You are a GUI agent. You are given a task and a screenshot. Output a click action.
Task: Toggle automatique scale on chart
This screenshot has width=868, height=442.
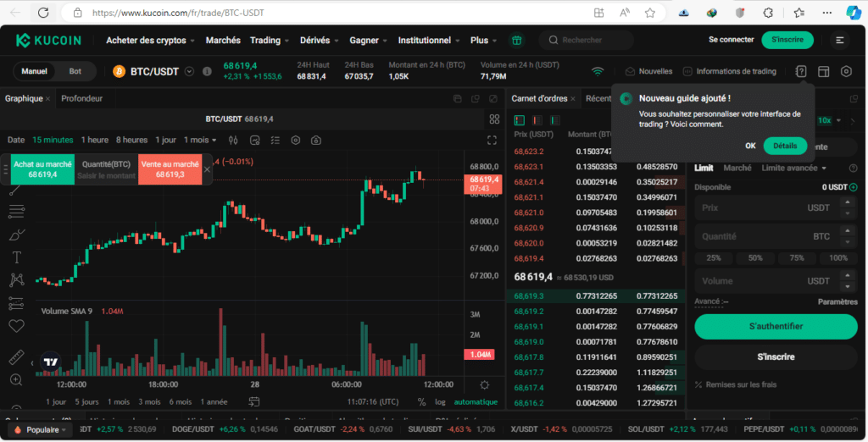click(476, 402)
